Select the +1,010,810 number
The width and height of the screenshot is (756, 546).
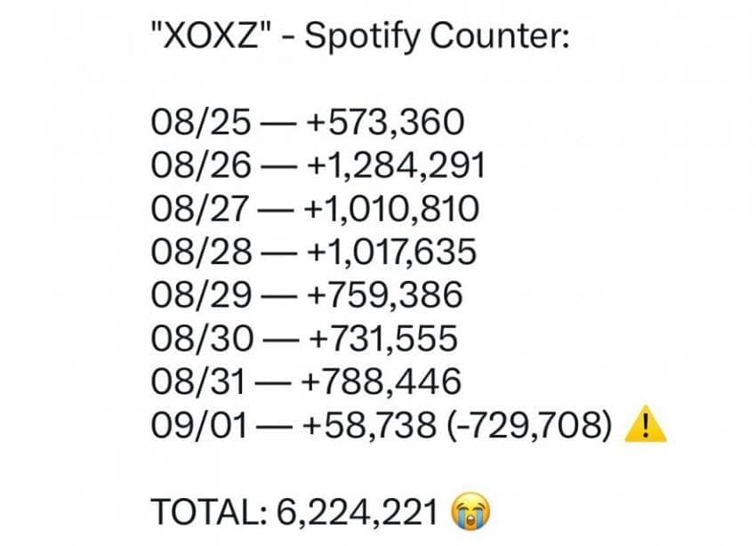click(x=391, y=209)
